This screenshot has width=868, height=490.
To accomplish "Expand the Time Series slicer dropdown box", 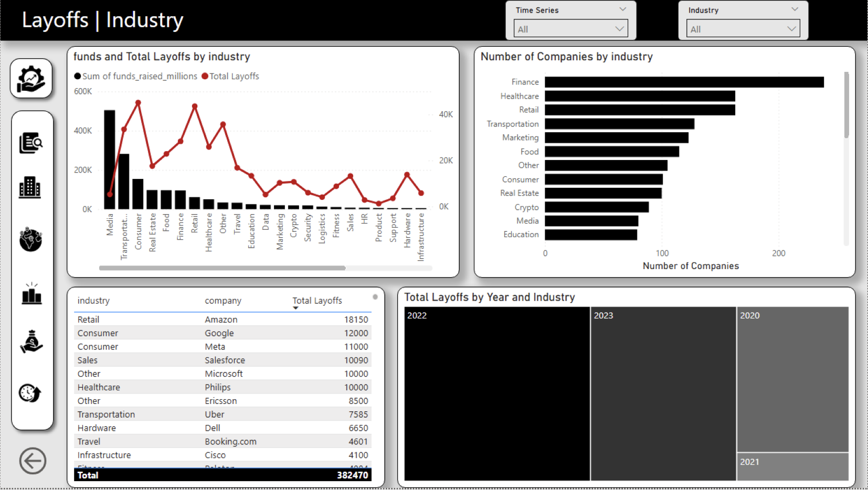I will (x=570, y=29).
